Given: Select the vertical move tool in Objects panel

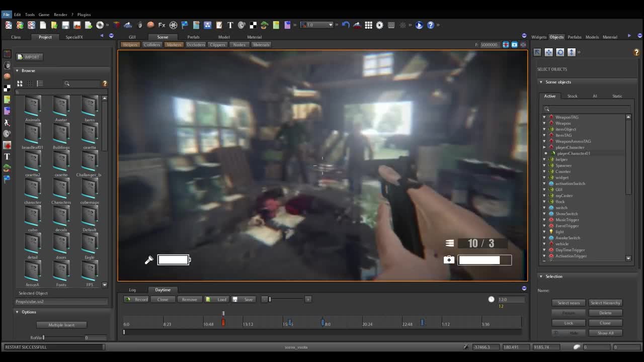Looking at the screenshot, I should 572,52.
